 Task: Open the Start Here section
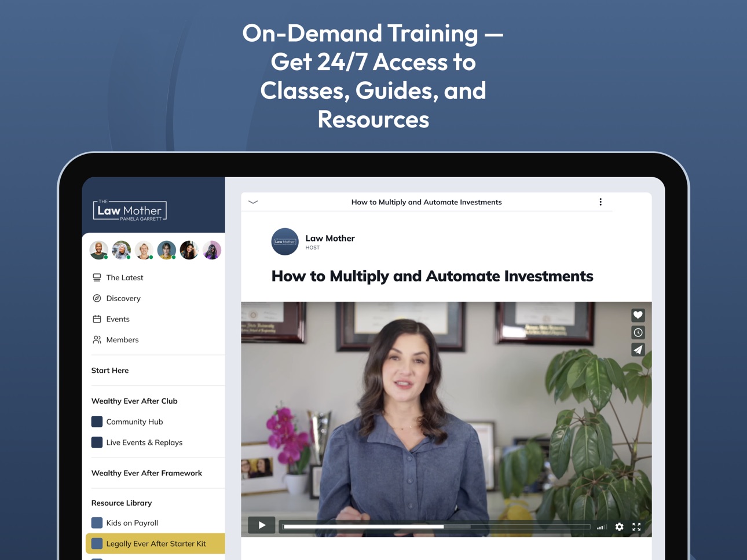(x=110, y=371)
